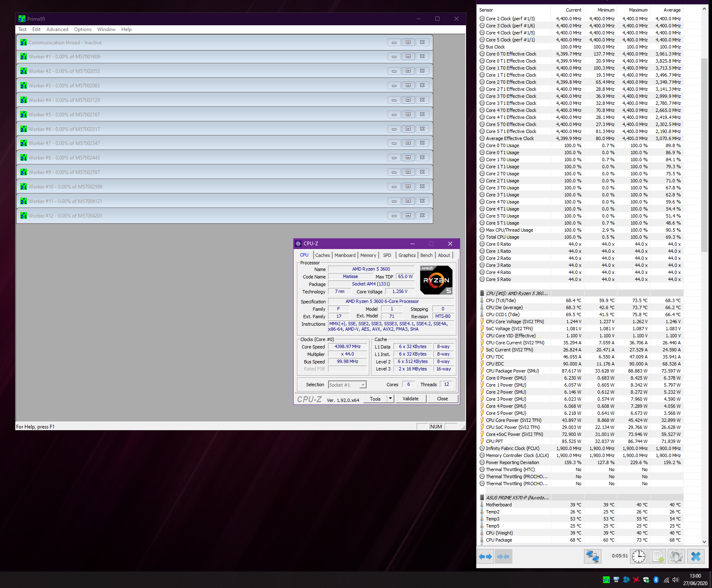The width and height of the screenshot is (712, 588).
Task: Open the Graphics tab in CPU-Z
Action: pyautogui.click(x=407, y=255)
